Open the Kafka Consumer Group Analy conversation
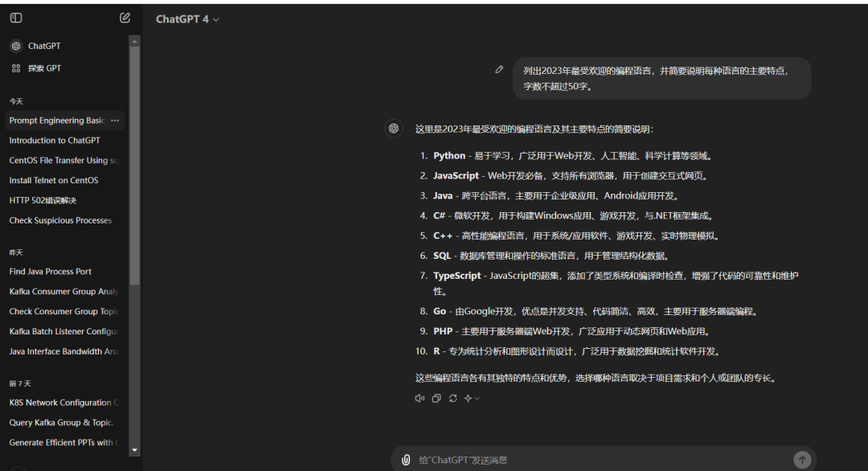Screen dimensions: 868x471 [x=64, y=291]
